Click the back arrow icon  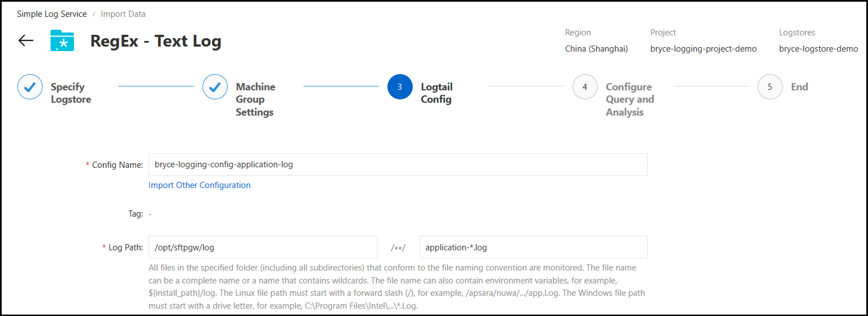tap(26, 41)
